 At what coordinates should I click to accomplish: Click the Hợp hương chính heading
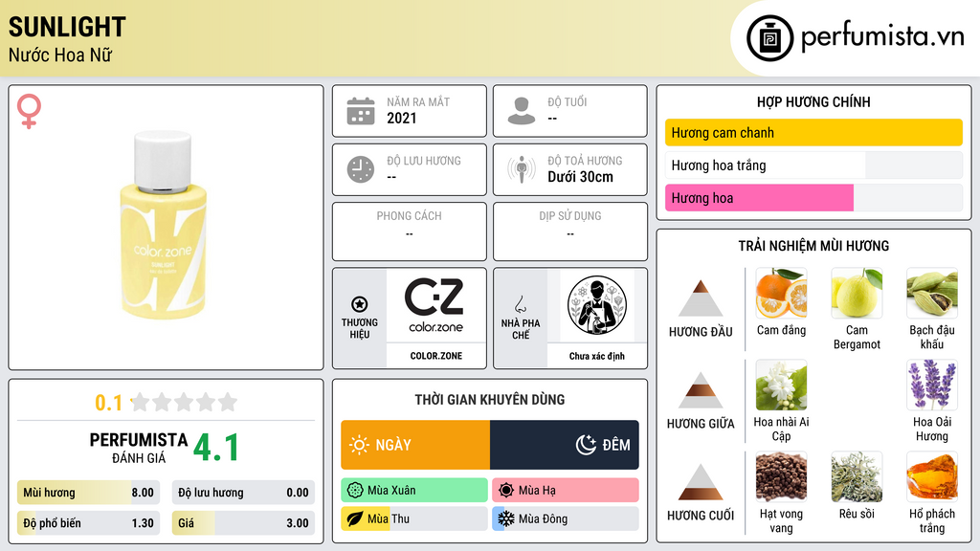[x=813, y=101]
